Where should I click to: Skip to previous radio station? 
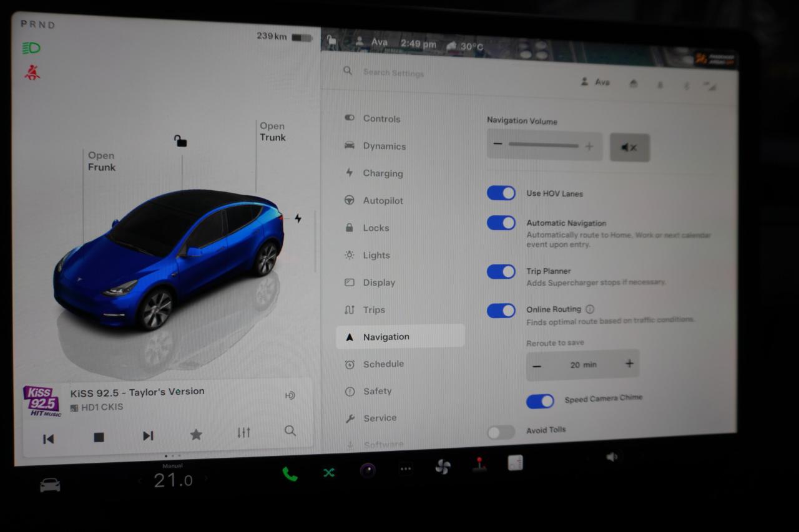pos(48,439)
